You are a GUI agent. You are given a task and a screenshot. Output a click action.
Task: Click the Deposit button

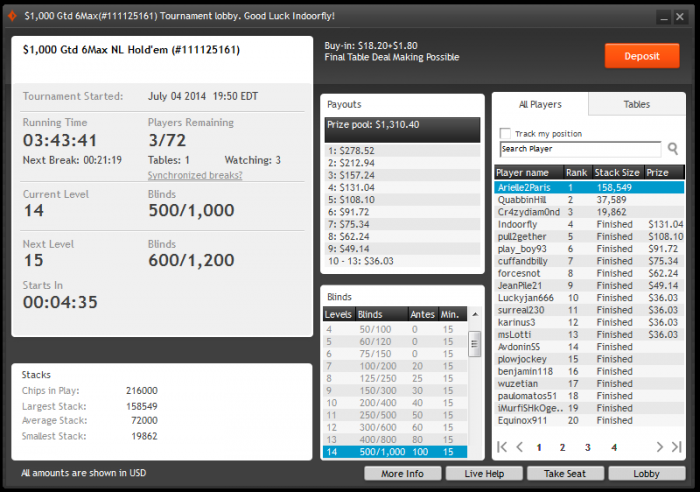click(642, 56)
